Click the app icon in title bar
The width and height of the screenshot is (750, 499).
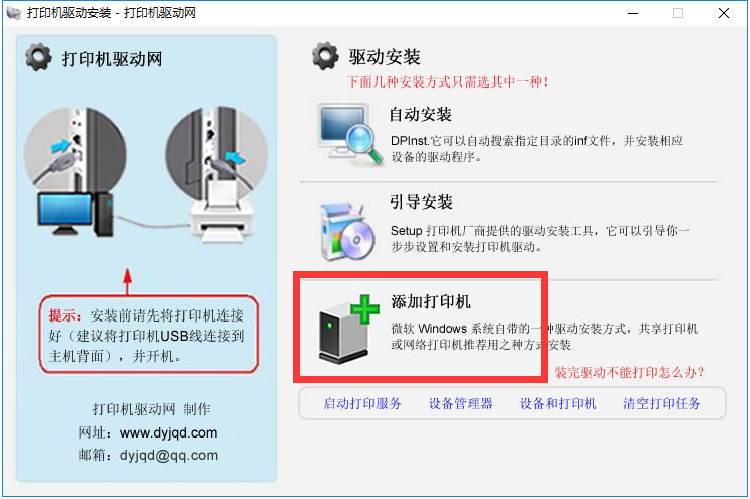(14, 13)
